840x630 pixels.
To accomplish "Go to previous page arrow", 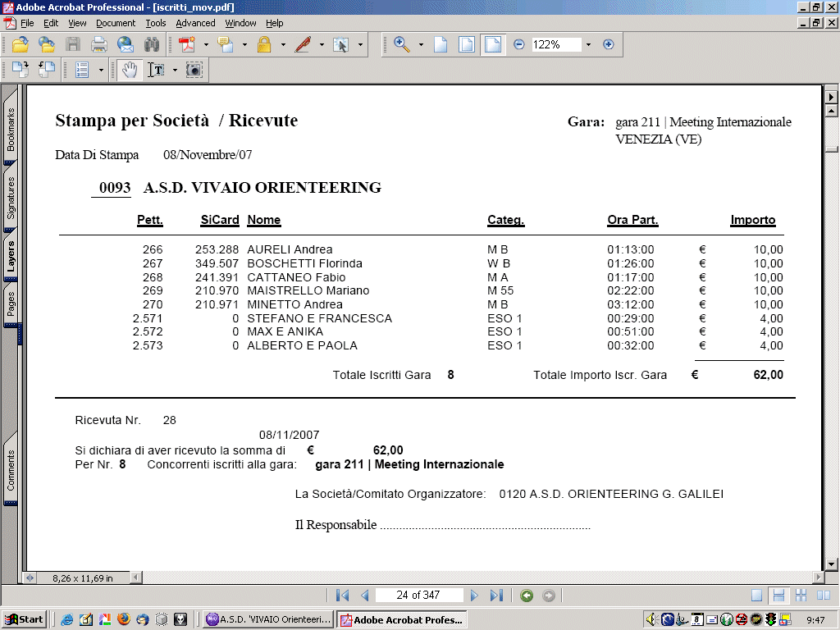I will [x=365, y=596].
